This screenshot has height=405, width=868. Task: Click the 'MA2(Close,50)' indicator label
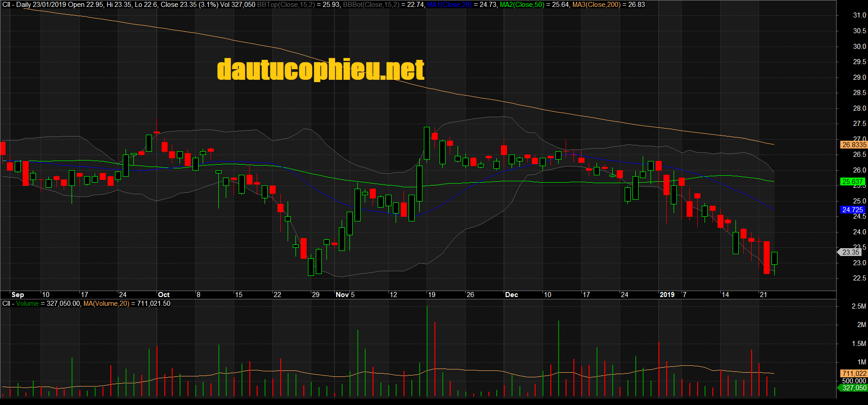[522, 5]
